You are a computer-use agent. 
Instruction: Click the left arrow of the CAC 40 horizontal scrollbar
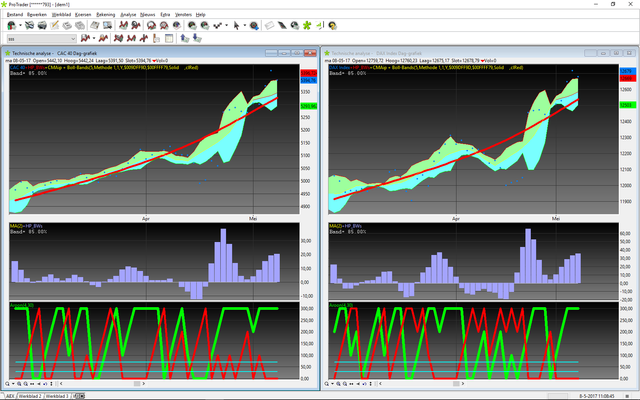(x=61, y=384)
